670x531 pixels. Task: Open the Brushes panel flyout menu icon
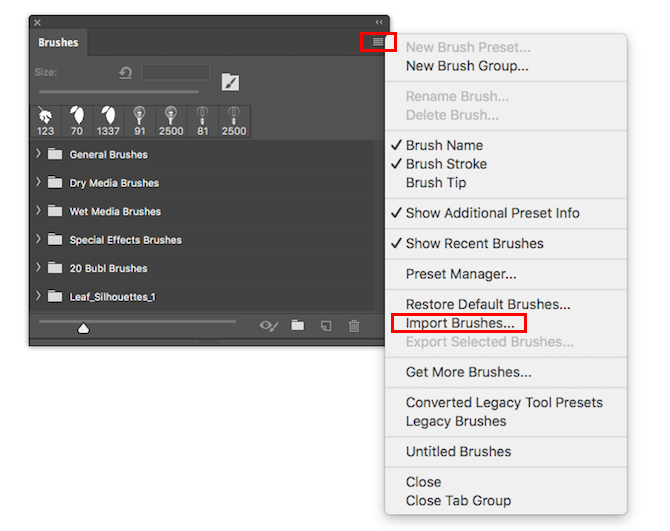(378, 42)
